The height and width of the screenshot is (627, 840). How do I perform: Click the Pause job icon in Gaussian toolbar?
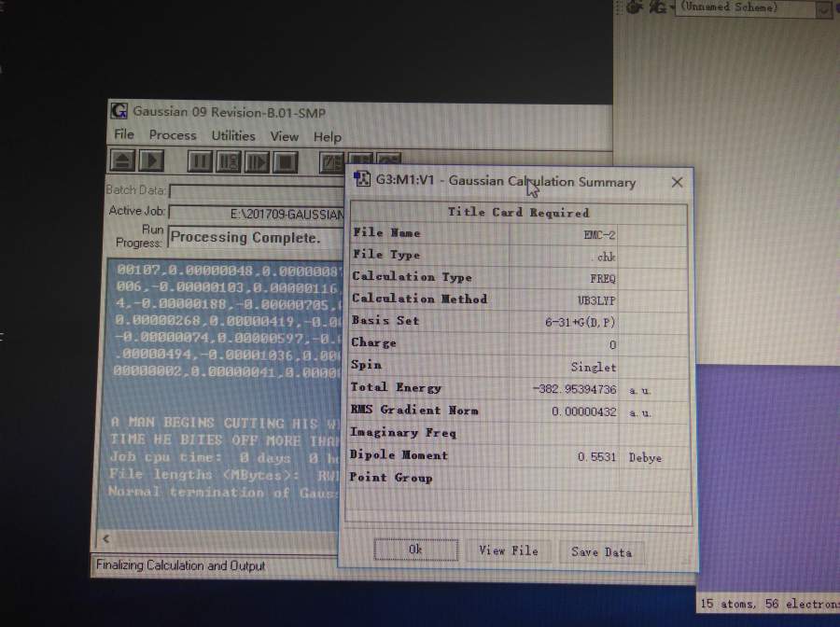point(200,161)
